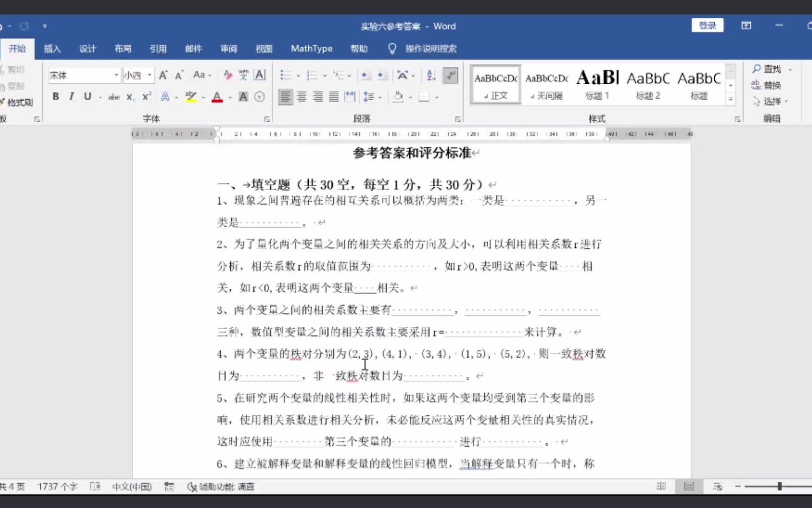Toggle bold formatting

click(x=55, y=96)
